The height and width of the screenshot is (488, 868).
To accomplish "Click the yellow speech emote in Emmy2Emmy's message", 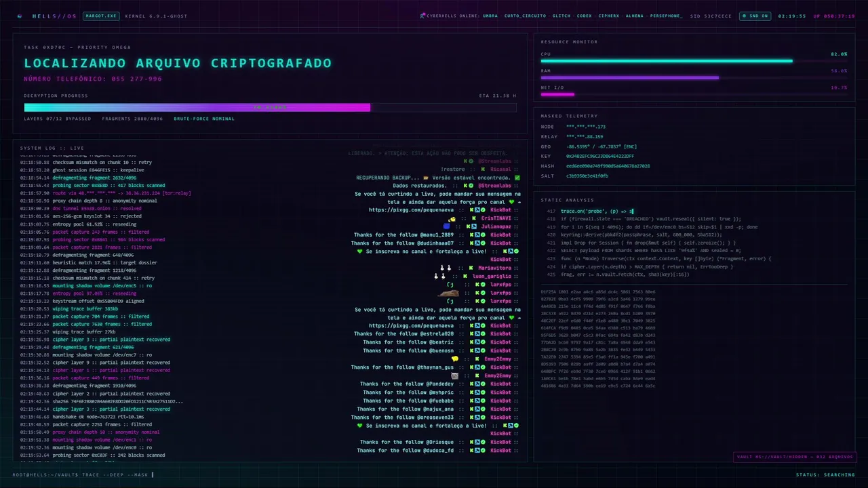I will point(455,359).
